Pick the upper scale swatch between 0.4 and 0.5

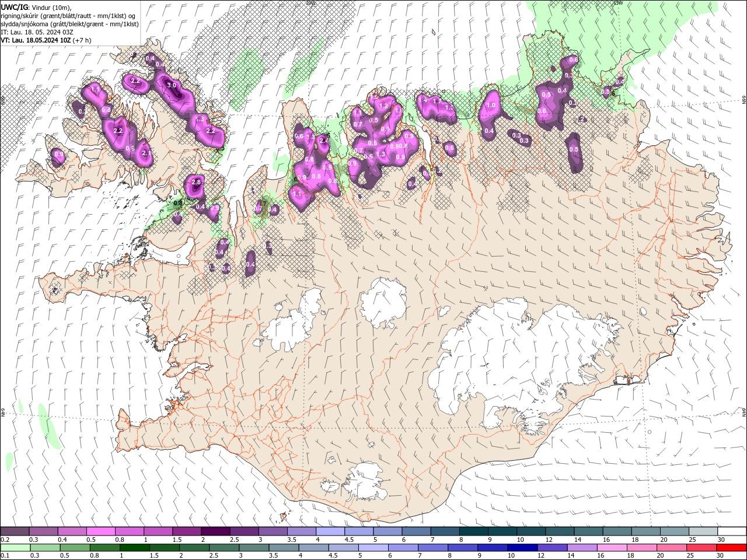click(72, 531)
